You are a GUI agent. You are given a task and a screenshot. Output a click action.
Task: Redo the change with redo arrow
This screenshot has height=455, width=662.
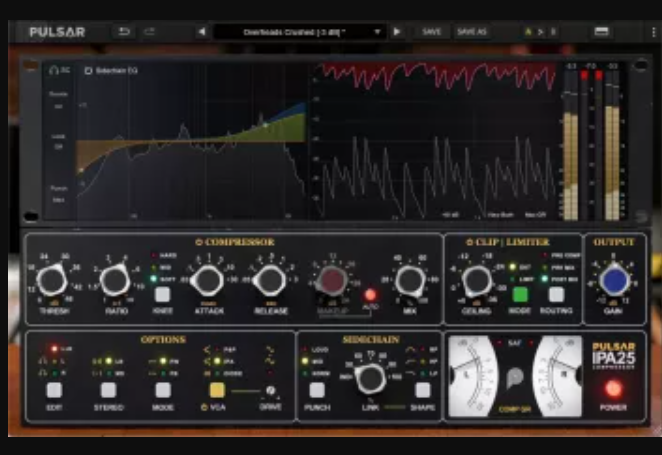149,32
